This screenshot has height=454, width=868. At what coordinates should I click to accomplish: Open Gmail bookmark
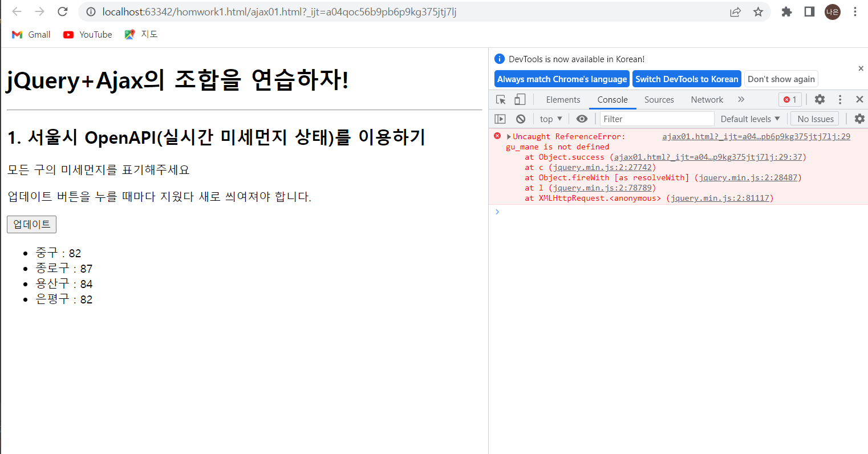[x=31, y=34]
